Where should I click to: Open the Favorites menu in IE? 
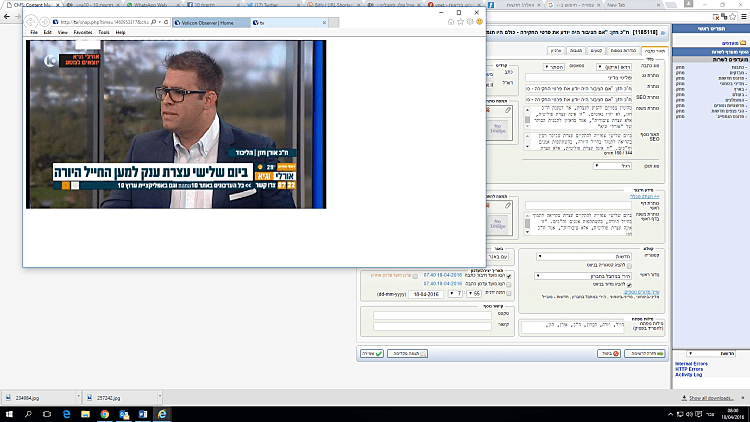[x=82, y=32]
